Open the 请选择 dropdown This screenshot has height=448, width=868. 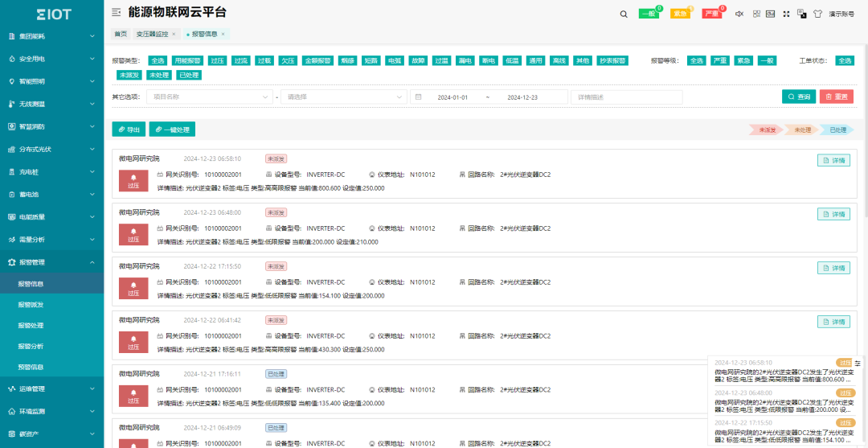(343, 97)
